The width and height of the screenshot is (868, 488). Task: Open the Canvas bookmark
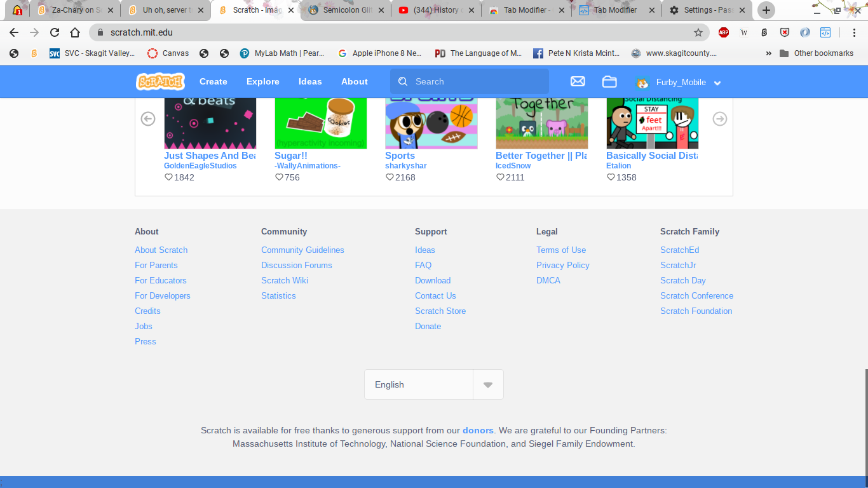(x=168, y=53)
